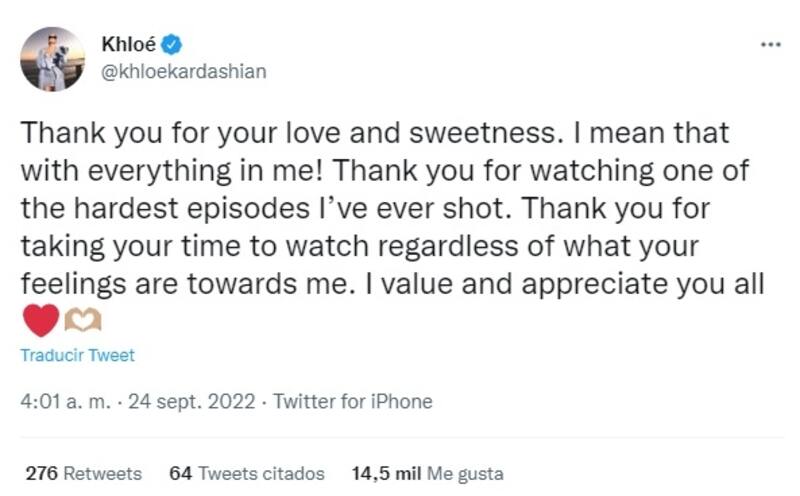Click the number 276 in the retweet count

[x=40, y=473]
